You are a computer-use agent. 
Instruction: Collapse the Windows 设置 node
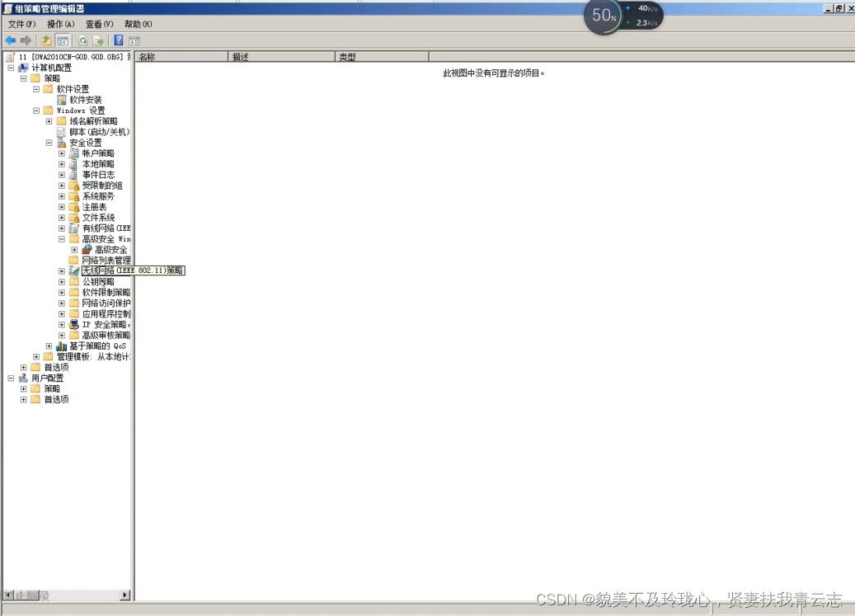pyautogui.click(x=36, y=111)
